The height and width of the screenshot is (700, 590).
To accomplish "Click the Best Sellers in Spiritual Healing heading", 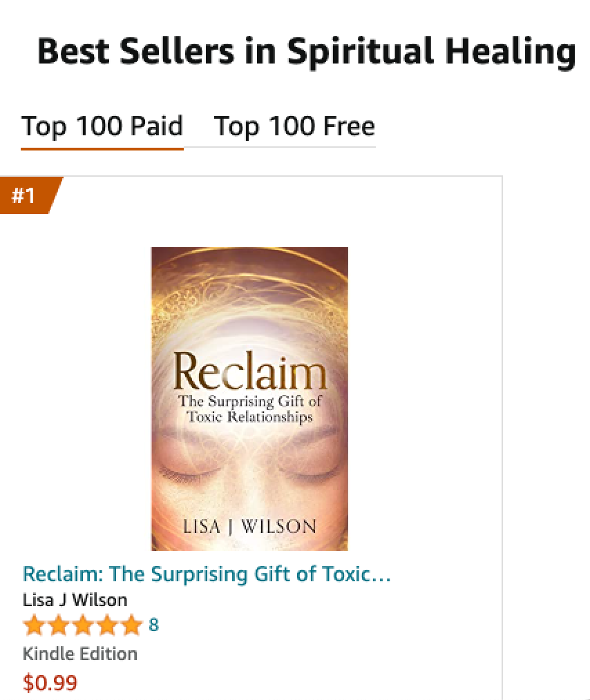I will pyautogui.click(x=306, y=52).
